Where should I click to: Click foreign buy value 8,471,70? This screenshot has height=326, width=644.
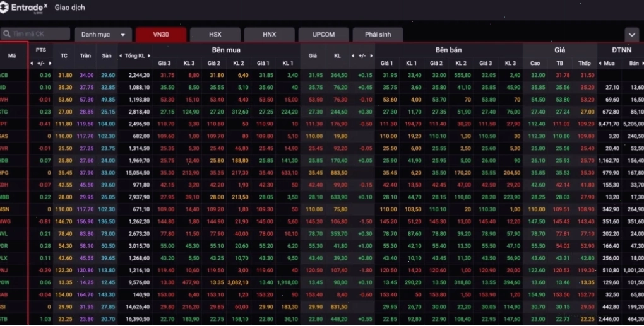click(x=609, y=124)
